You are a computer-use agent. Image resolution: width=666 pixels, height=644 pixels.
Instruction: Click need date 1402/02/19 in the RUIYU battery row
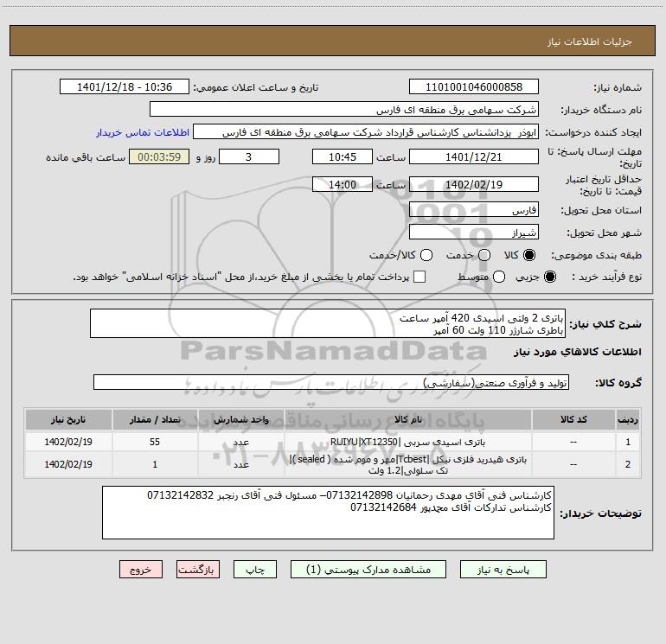(68, 442)
